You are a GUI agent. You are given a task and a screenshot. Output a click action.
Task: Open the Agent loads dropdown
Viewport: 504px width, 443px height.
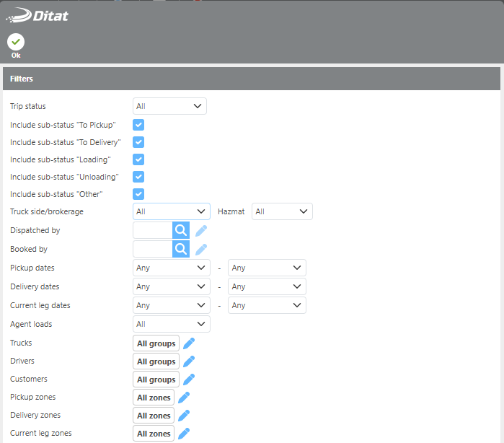click(172, 324)
